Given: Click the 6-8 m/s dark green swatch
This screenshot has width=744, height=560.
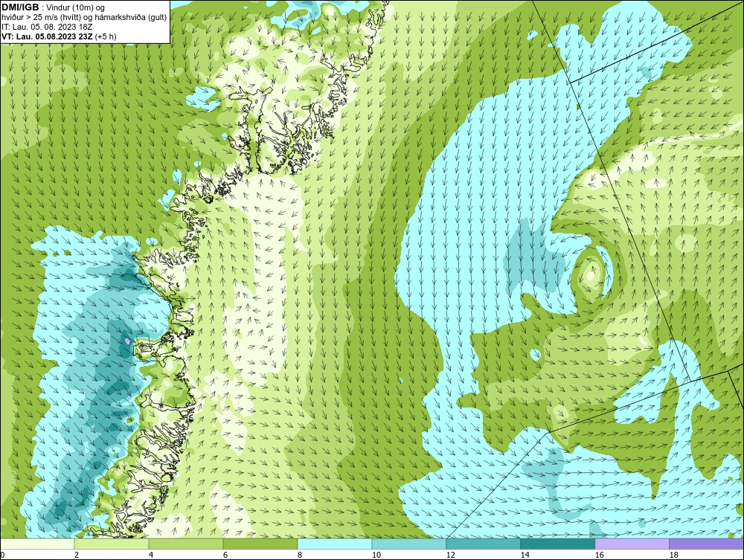Looking at the screenshot, I should (x=260, y=544).
